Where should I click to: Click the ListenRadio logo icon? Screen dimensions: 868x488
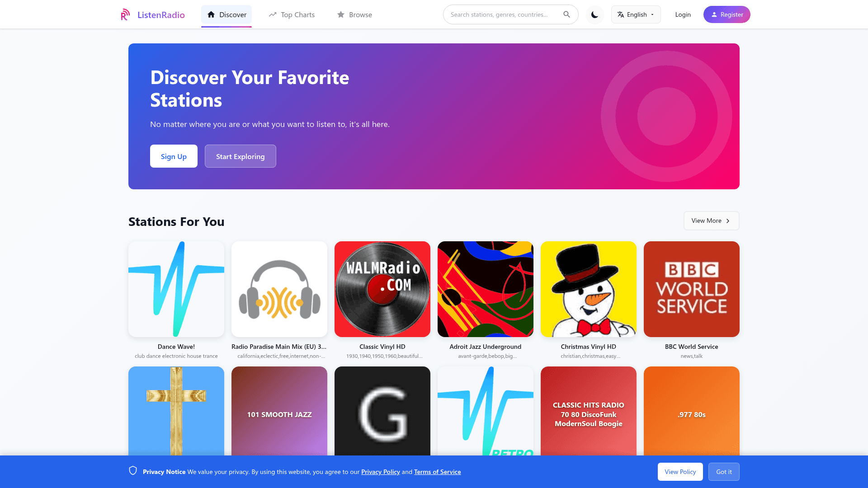point(125,14)
